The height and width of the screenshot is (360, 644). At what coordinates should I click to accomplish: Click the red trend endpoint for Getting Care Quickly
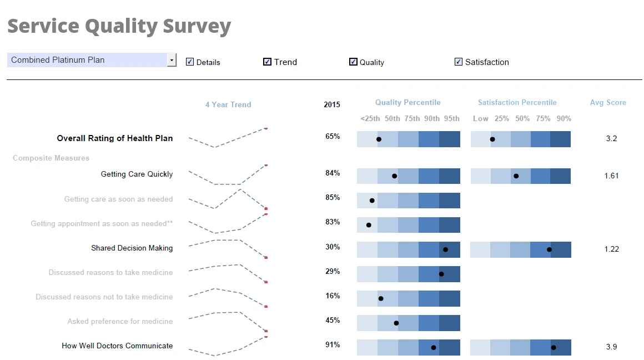tap(265, 164)
